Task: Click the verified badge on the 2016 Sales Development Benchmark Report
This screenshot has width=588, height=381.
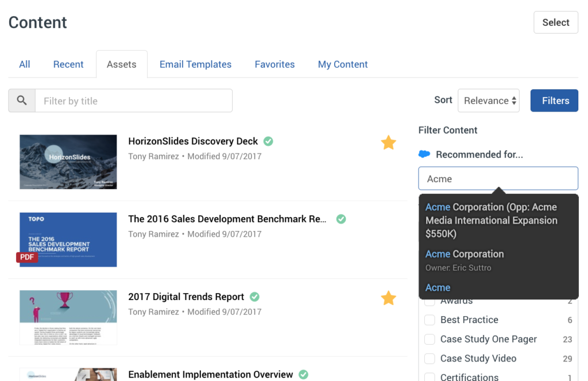Action: click(341, 219)
